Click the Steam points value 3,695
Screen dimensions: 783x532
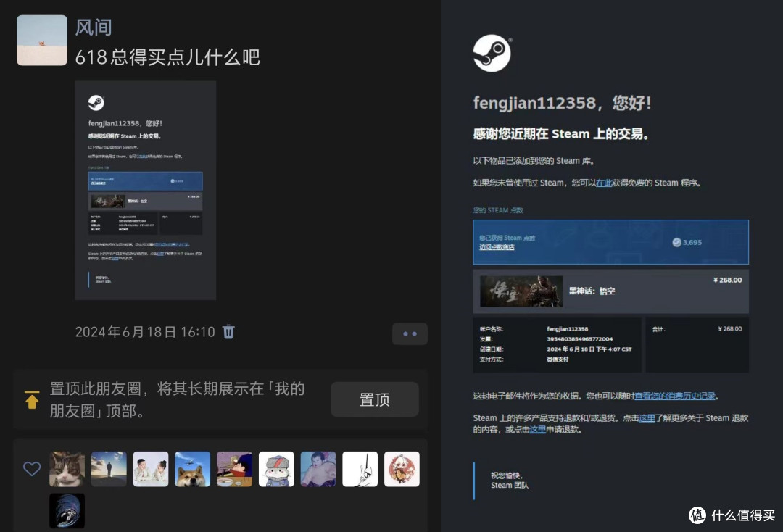click(692, 242)
